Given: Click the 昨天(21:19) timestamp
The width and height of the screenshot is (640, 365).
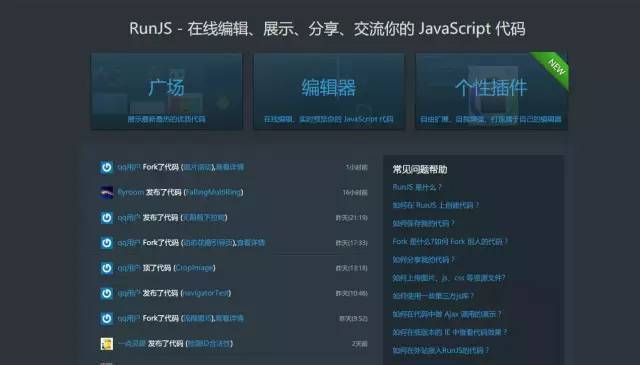Looking at the screenshot, I should [x=351, y=218].
